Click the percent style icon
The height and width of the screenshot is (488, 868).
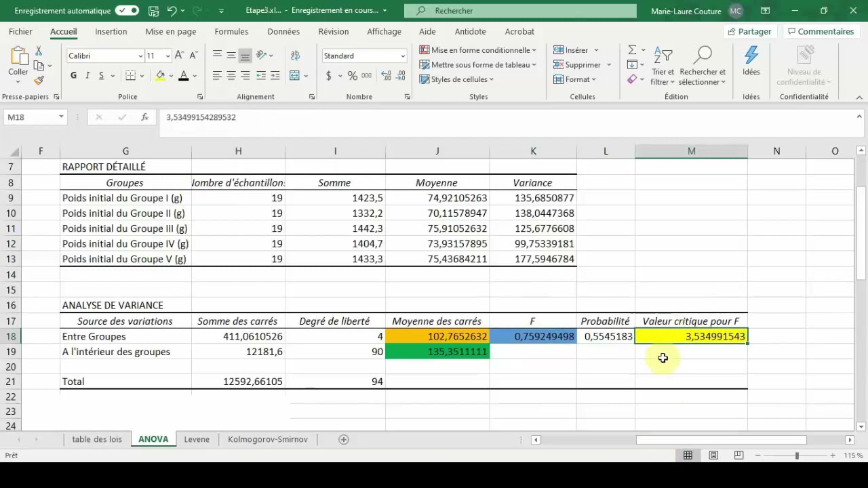click(352, 76)
